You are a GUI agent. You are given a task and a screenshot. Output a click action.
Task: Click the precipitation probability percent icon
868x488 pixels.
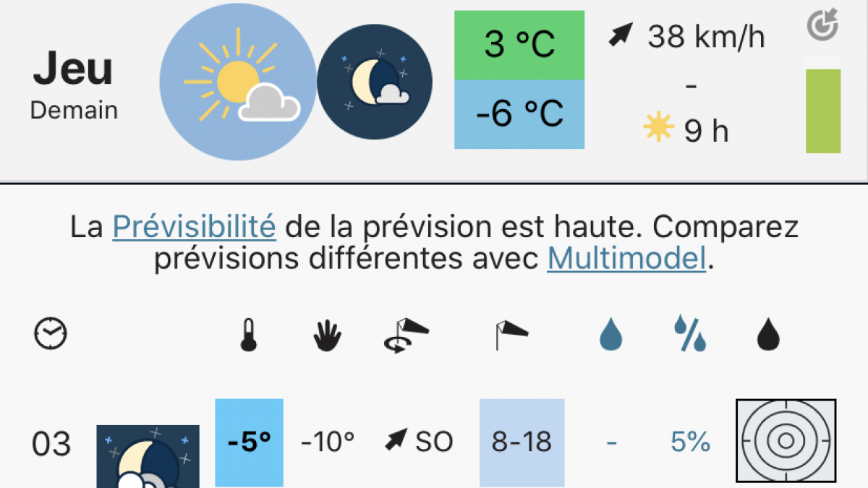click(x=689, y=335)
